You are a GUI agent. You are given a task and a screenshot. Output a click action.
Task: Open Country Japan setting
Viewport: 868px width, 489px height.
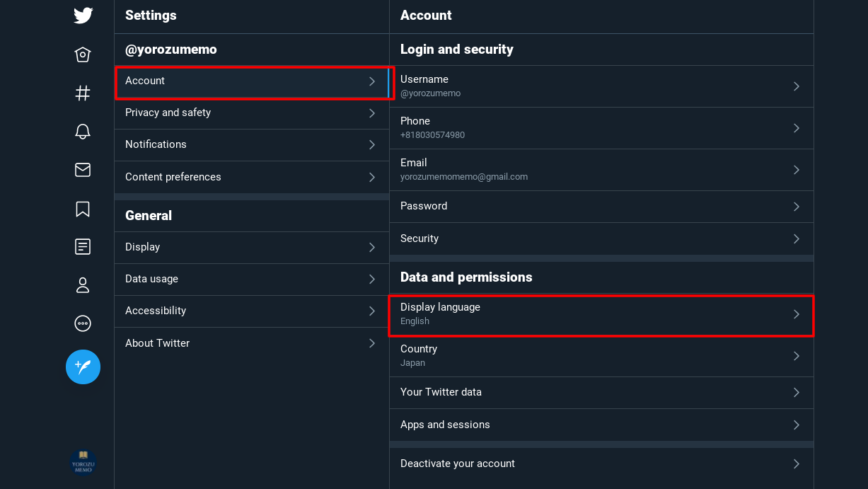(601, 356)
